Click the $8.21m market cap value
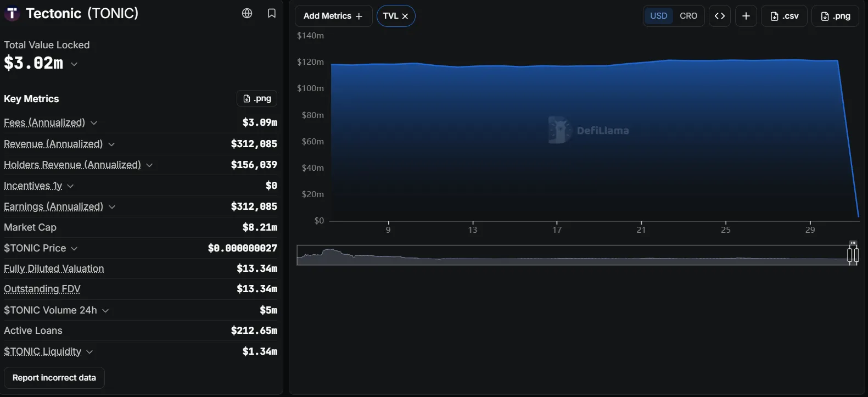The height and width of the screenshot is (397, 868). pyautogui.click(x=260, y=227)
